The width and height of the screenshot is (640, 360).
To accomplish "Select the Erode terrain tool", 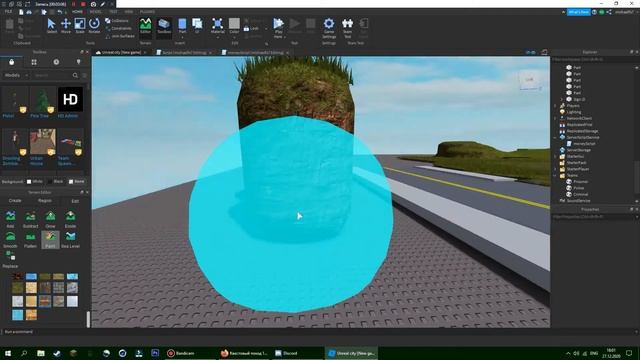I will coord(70,219).
